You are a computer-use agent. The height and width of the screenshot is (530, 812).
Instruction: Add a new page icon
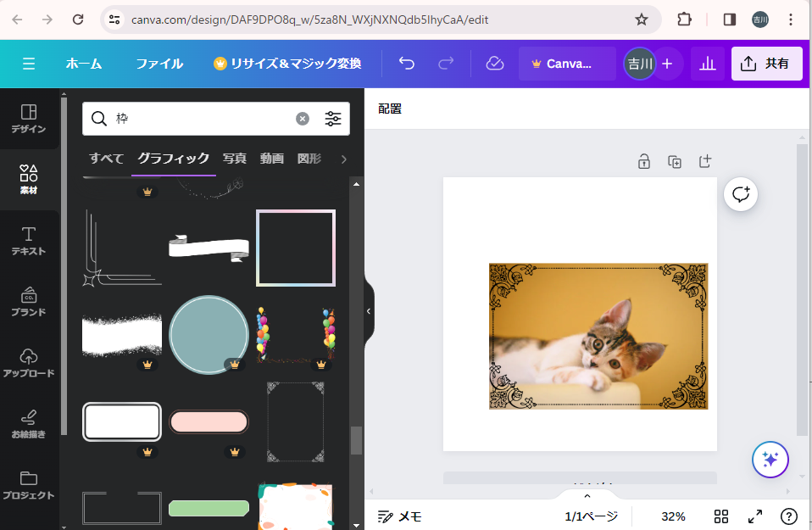[705, 161]
